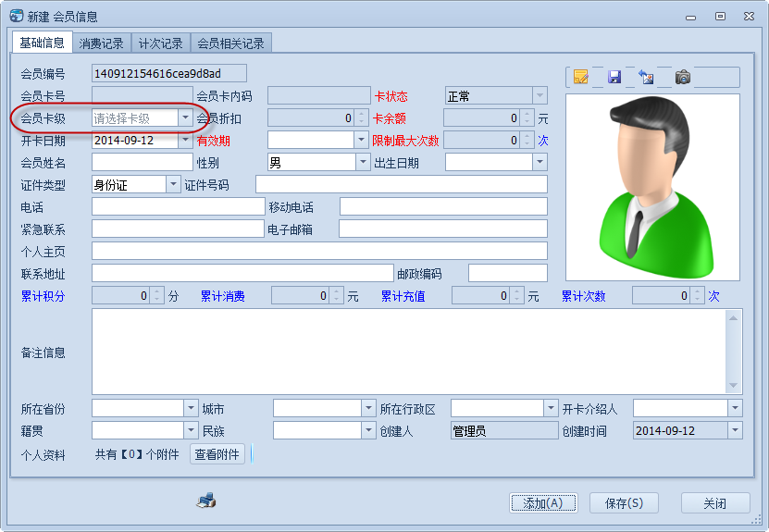Click the 限制最大次数 spinner arrows
Viewport: 769px width, 532px height.
click(x=527, y=141)
